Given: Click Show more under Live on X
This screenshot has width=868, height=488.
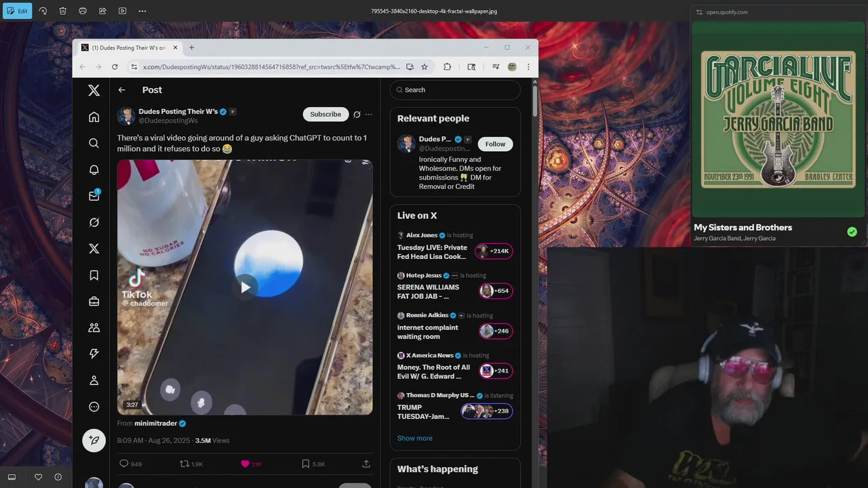Looking at the screenshot, I should pyautogui.click(x=415, y=438).
